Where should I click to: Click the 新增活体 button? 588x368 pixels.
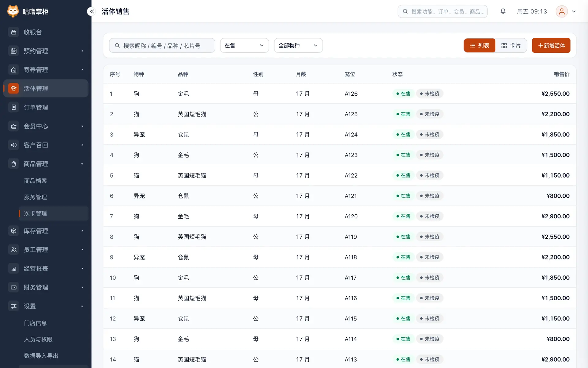pos(551,45)
